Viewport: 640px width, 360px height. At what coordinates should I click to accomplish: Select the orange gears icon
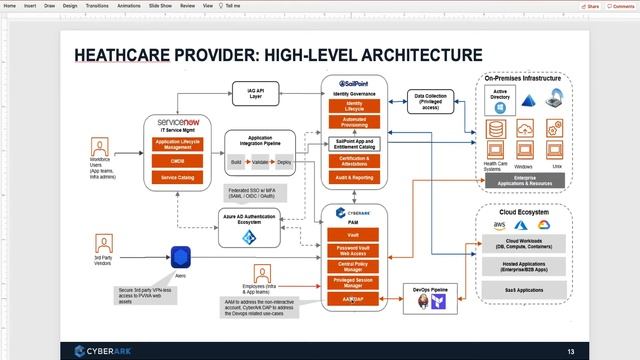tap(554, 128)
